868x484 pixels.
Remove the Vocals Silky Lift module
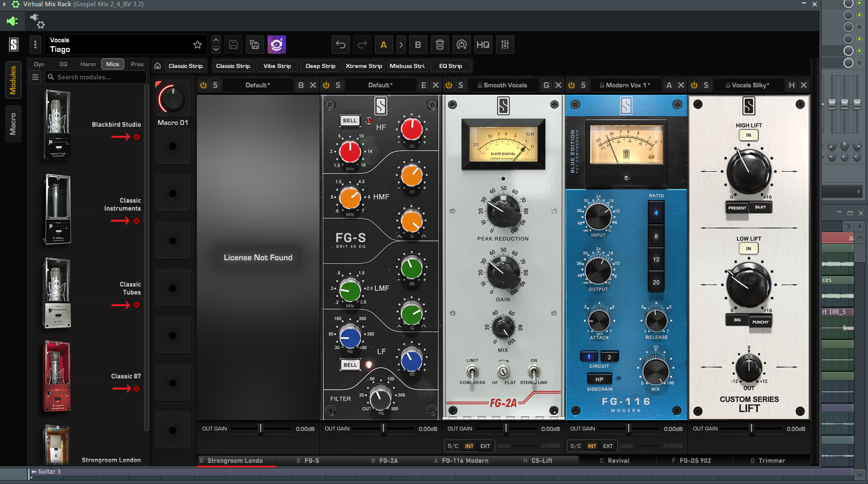coord(804,85)
